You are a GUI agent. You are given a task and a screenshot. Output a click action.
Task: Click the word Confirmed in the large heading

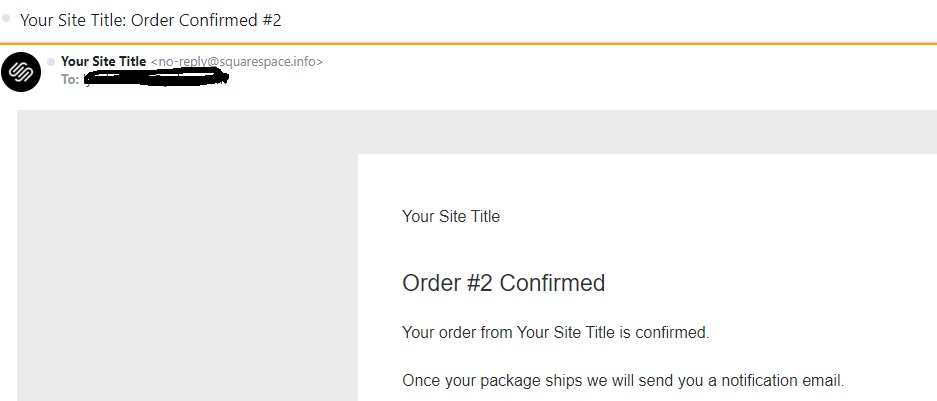(552, 283)
